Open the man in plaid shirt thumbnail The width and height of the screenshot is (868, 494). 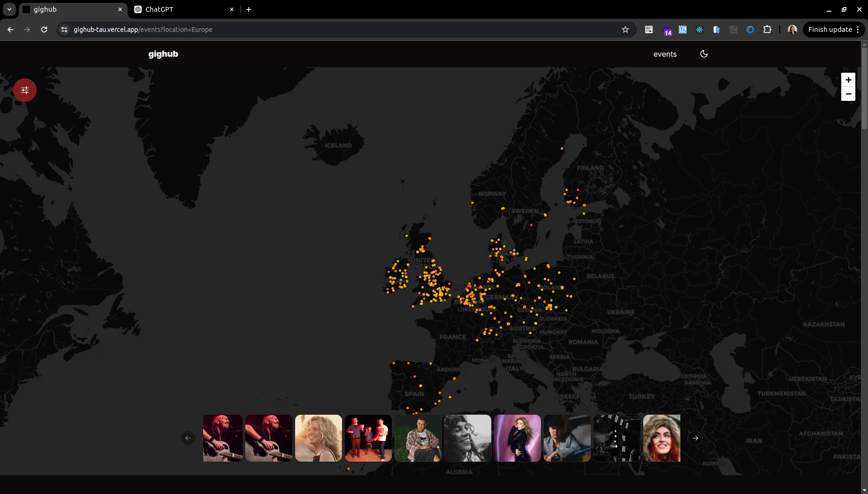click(x=418, y=438)
